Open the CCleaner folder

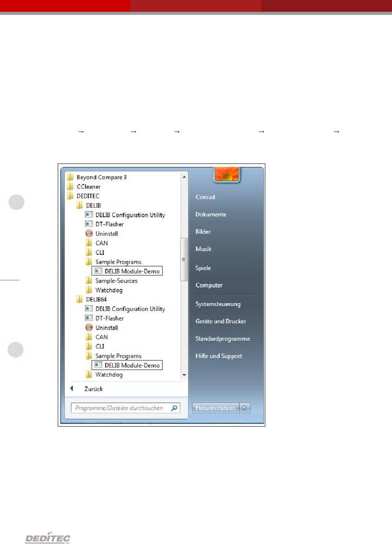tap(84, 187)
